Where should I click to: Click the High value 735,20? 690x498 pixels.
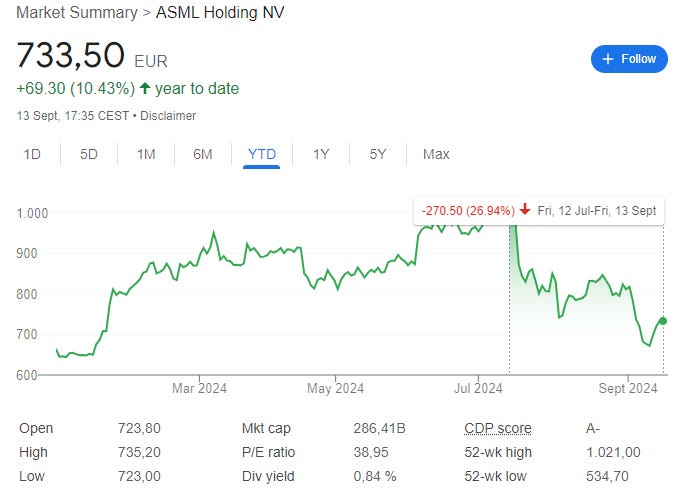point(139,452)
